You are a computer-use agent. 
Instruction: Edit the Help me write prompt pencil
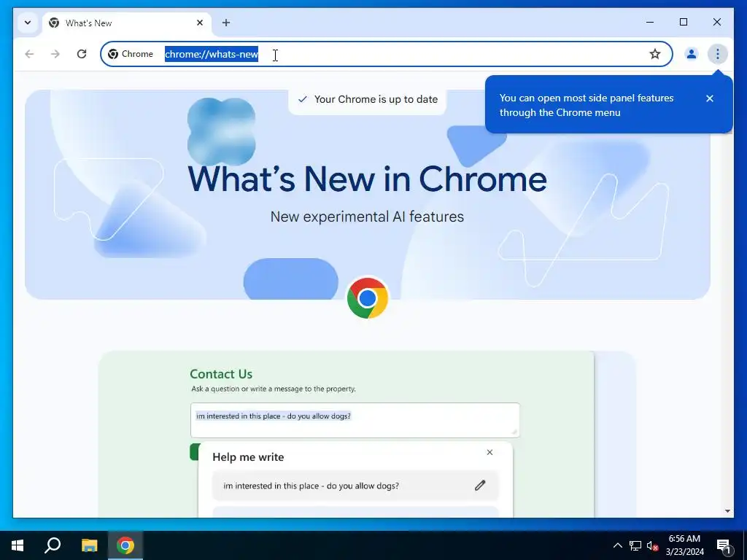(480, 485)
